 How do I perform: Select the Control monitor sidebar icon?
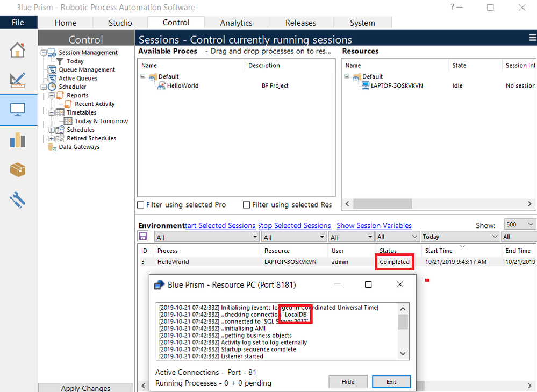(17, 110)
